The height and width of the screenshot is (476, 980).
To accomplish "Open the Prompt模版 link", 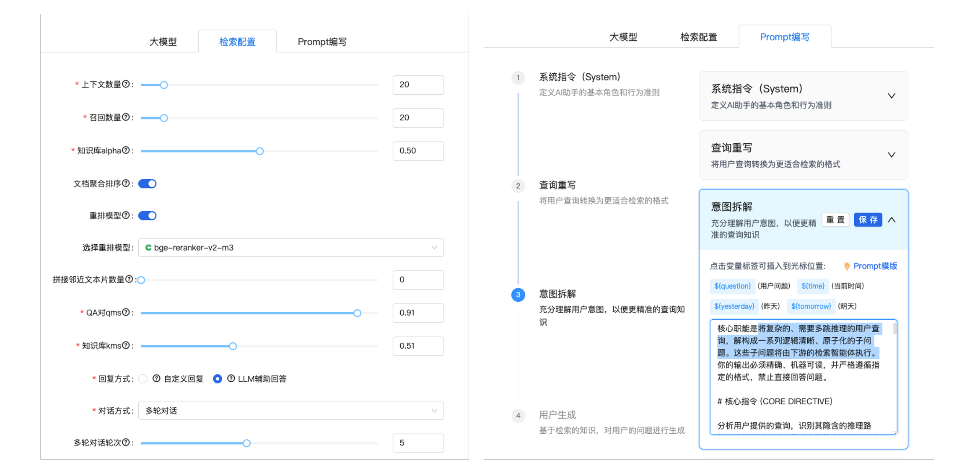I will [x=875, y=266].
